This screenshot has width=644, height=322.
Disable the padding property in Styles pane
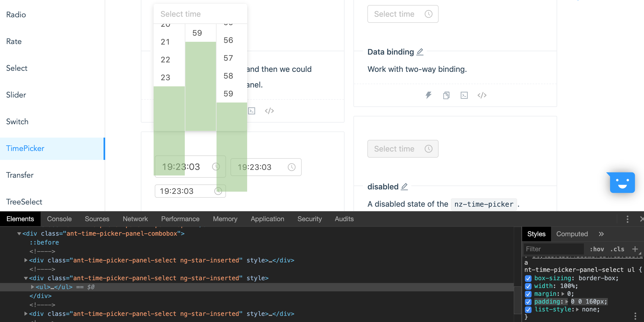coord(529,302)
